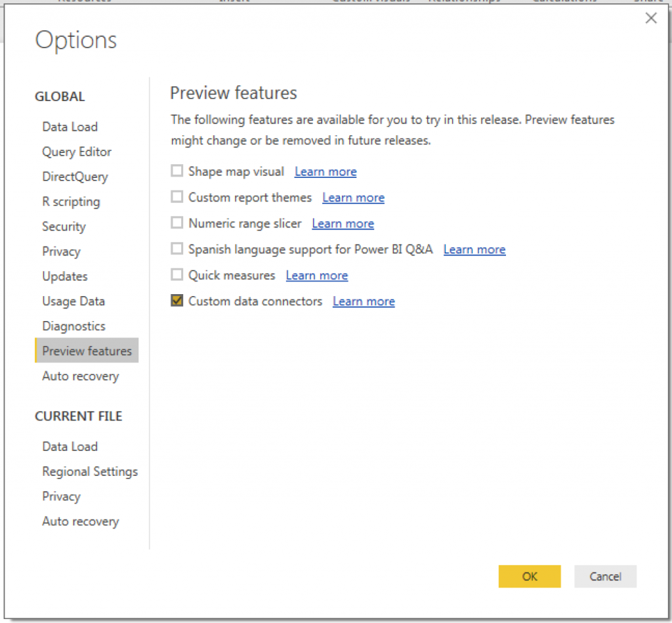Open Learn more for Custom data connectors

pyautogui.click(x=364, y=301)
